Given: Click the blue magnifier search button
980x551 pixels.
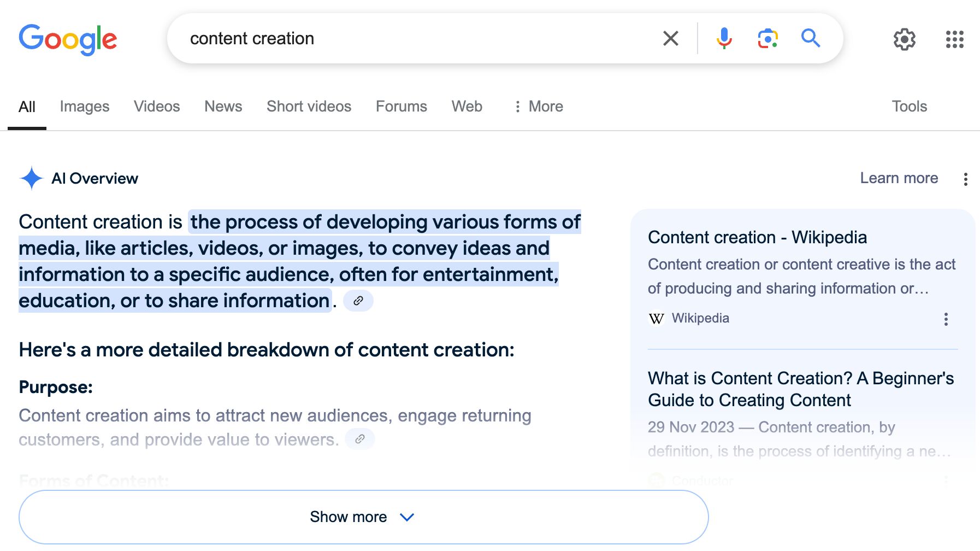Looking at the screenshot, I should click(810, 39).
